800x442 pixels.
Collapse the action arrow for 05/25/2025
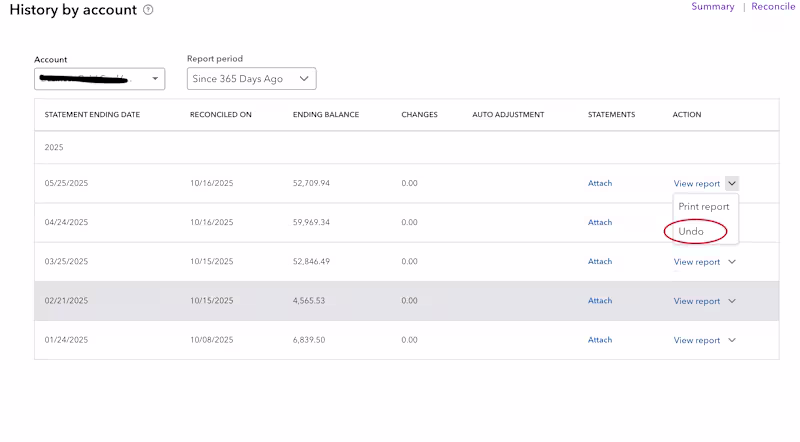(x=732, y=183)
